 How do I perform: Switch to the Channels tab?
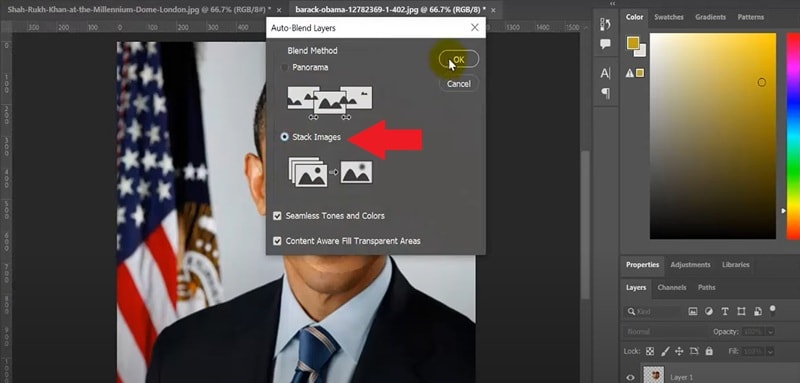coord(671,288)
